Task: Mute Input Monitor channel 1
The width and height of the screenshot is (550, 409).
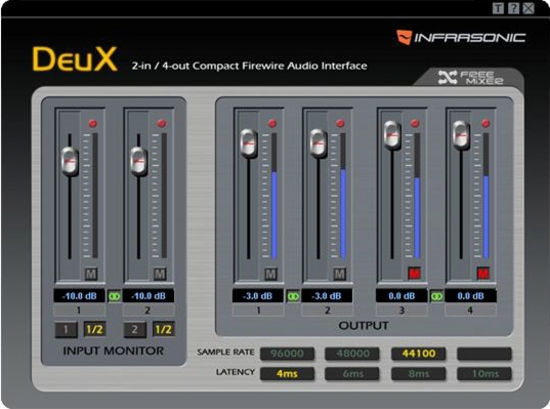Action: (x=91, y=274)
